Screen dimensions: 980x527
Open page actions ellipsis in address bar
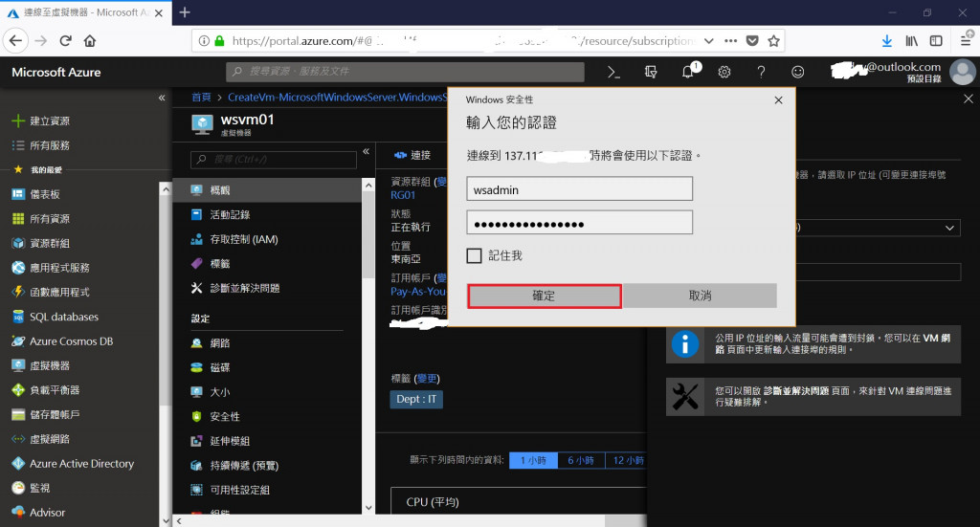tap(730, 41)
